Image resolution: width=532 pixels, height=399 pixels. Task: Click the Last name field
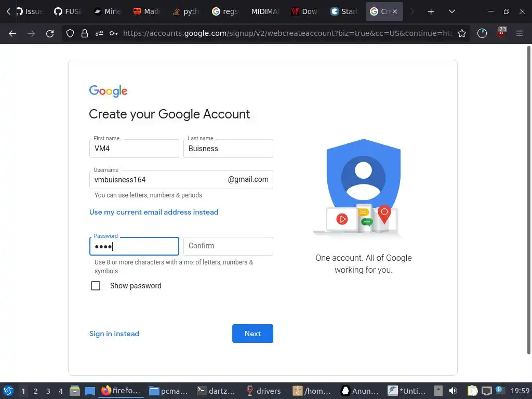pos(229,149)
